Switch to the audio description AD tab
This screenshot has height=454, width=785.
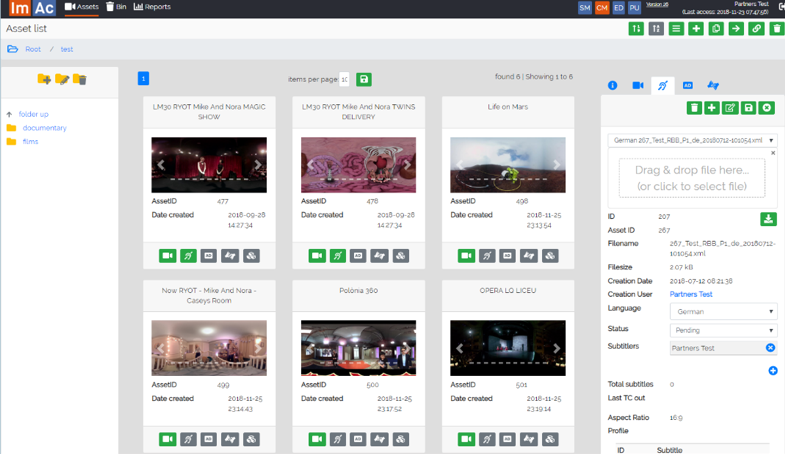[x=687, y=86]
